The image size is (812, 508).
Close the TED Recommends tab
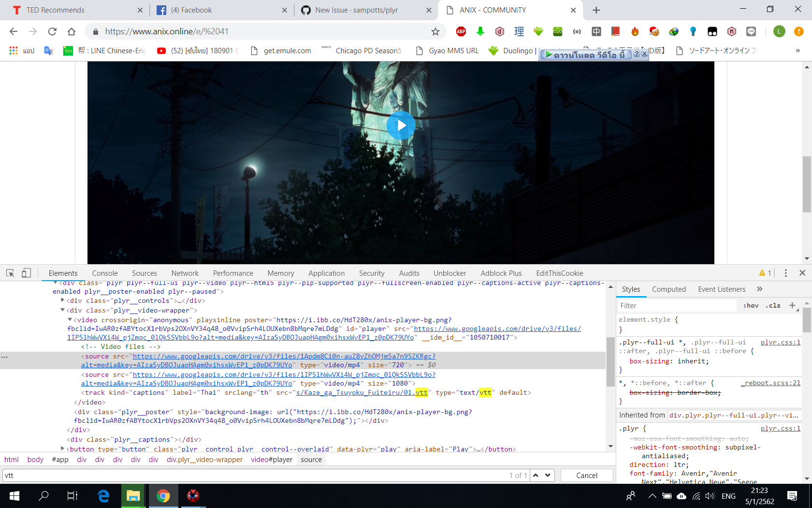(x=140, y=10)
